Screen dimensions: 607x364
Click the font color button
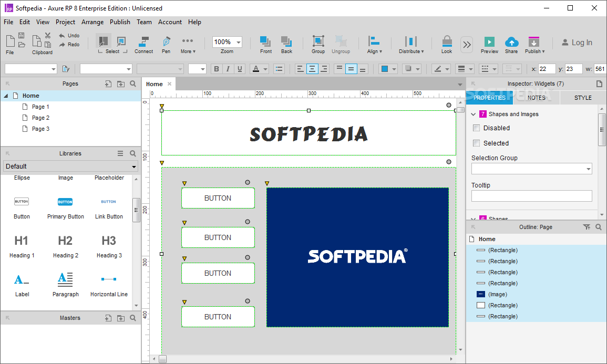point(256,69)
